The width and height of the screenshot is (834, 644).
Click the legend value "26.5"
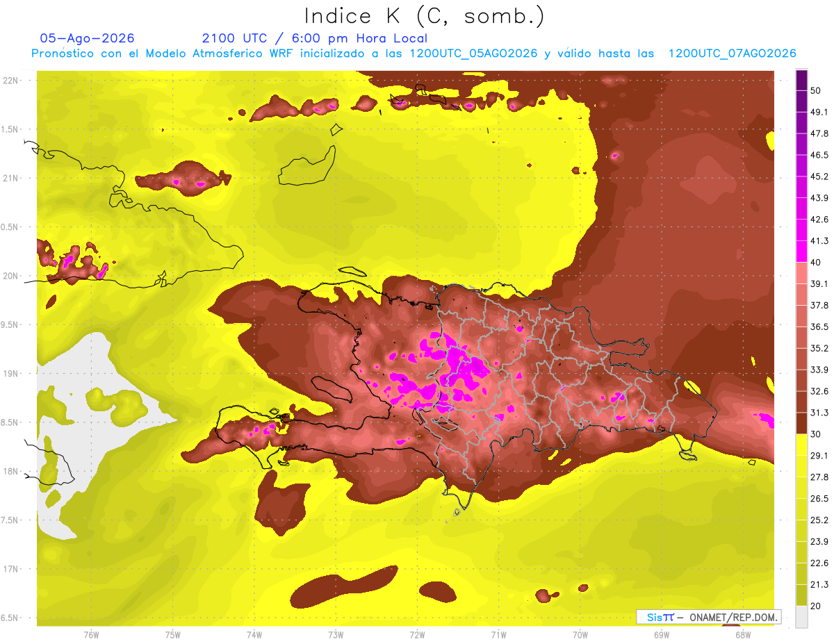point(819,499)
